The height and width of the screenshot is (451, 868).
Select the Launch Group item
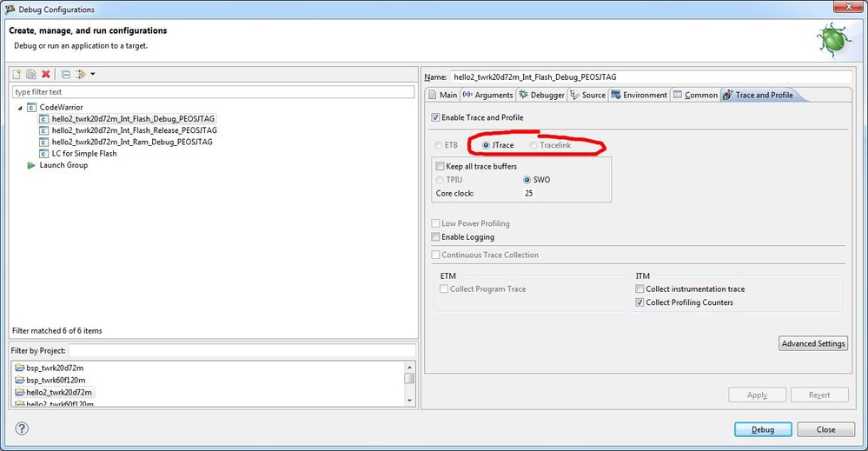click(63, 165)
